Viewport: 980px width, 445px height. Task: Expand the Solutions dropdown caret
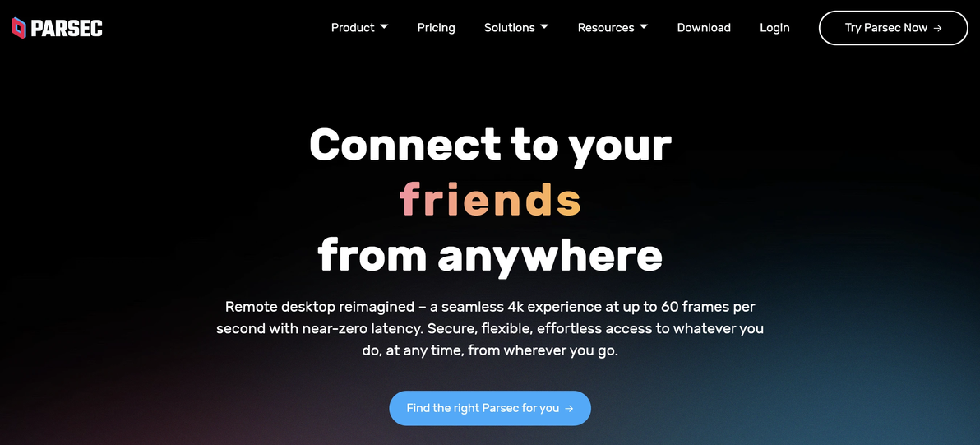click(x=543, y=27)
